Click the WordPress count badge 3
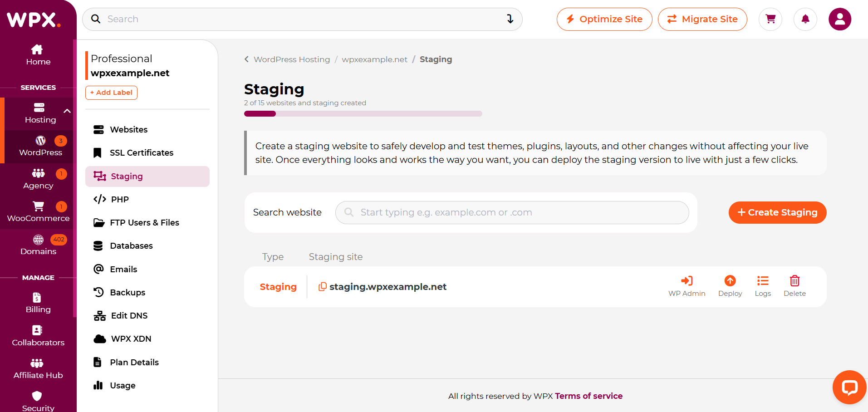The image size is (868, 412). (61, 141)
